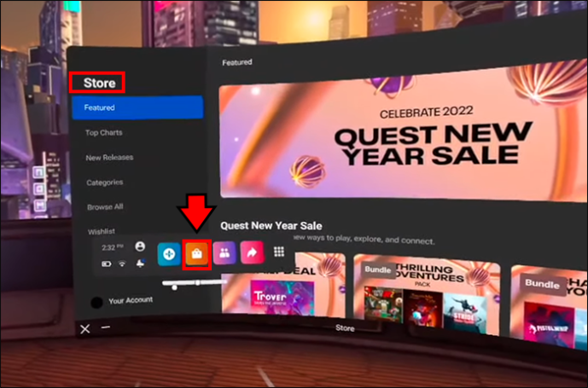Click the Store window title bar label

tap(345, 328)
